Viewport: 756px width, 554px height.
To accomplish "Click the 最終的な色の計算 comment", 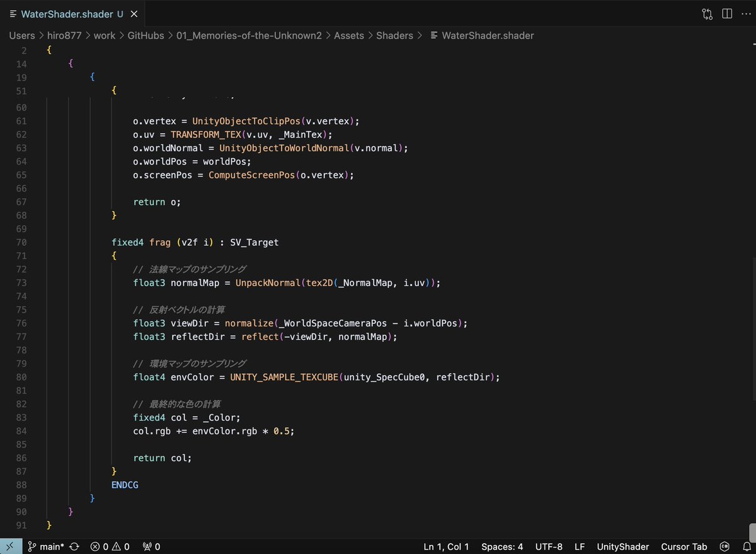I will coord(177,404).
